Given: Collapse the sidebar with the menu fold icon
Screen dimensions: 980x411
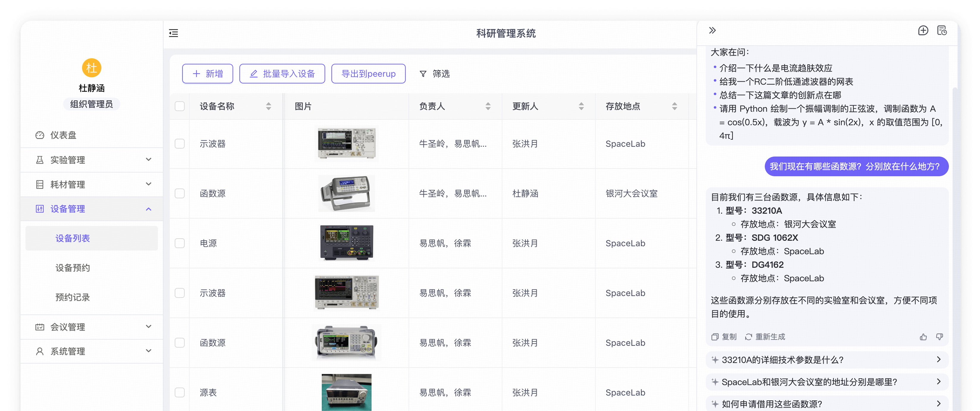Looking at the screenshot, I should 173,33.
